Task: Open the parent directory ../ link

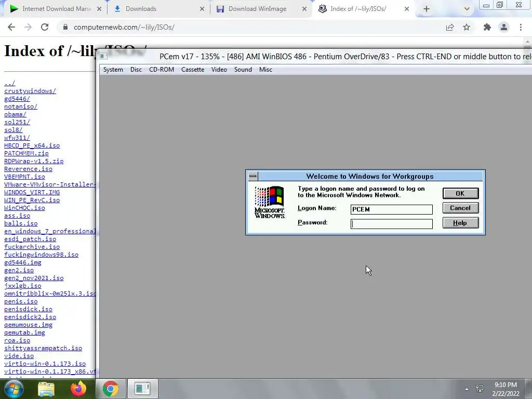Action: (x=9, y=83)
